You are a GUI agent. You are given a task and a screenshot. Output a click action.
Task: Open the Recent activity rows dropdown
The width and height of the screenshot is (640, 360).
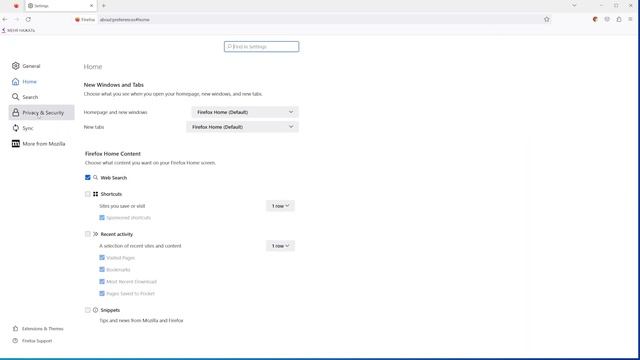280,246
